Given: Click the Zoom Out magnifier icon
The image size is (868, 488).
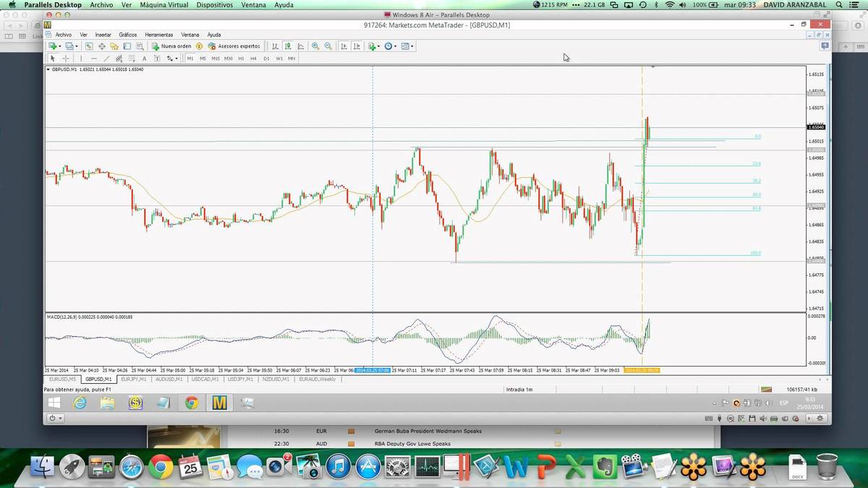Looking at the screenshot, I should tap(328, 46).
